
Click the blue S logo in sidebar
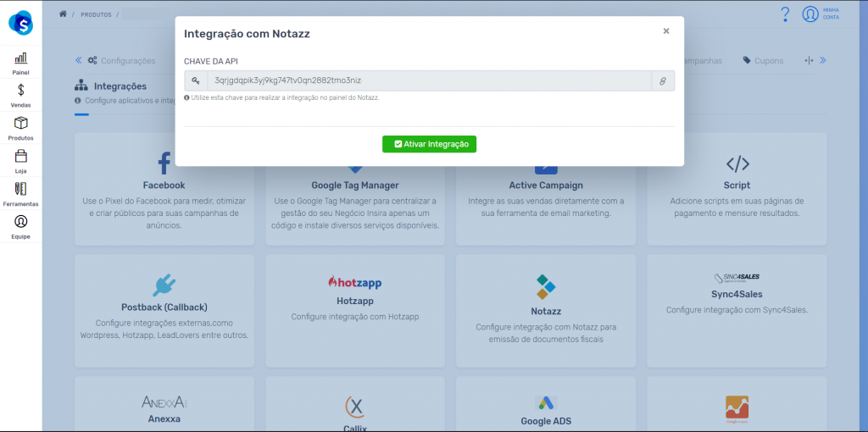[x=20, y=23]
